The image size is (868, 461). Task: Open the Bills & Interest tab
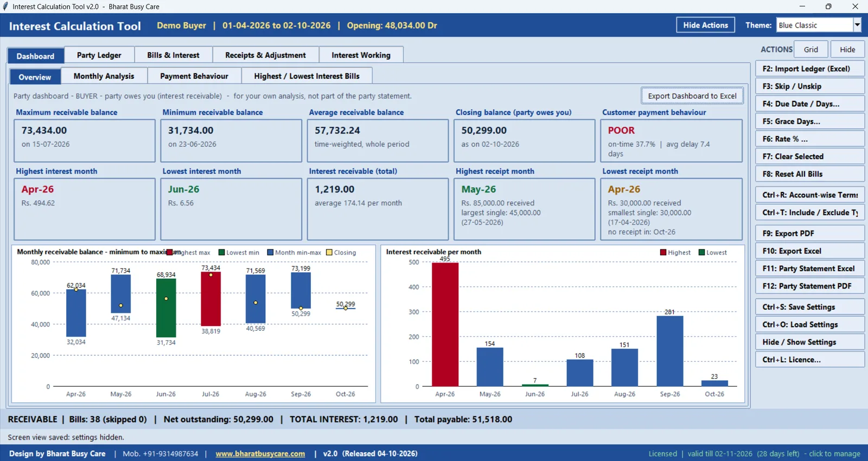pyautogui.click(x=173, y=55)
